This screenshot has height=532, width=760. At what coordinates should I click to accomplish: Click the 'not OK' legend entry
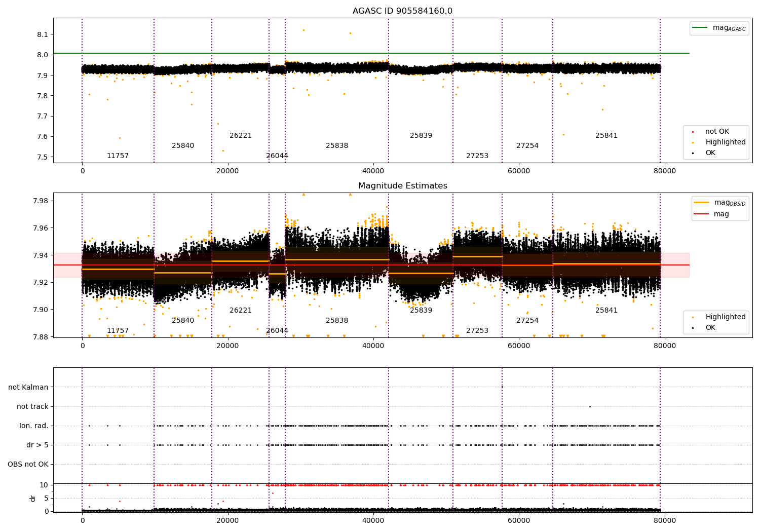(x=717, y=131)
